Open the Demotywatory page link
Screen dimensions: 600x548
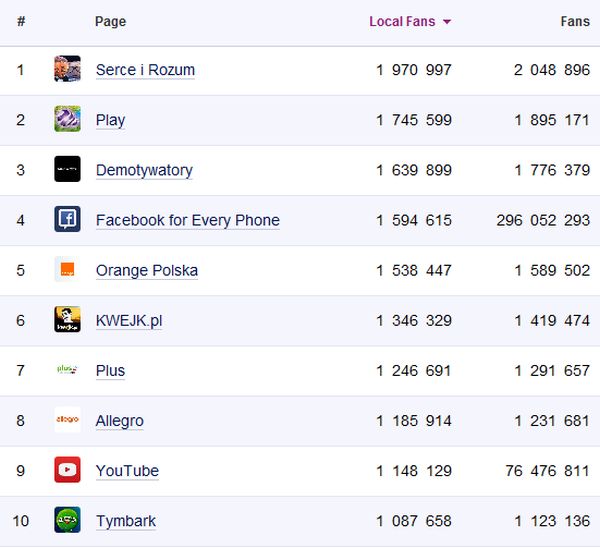(x=144, y=170)
